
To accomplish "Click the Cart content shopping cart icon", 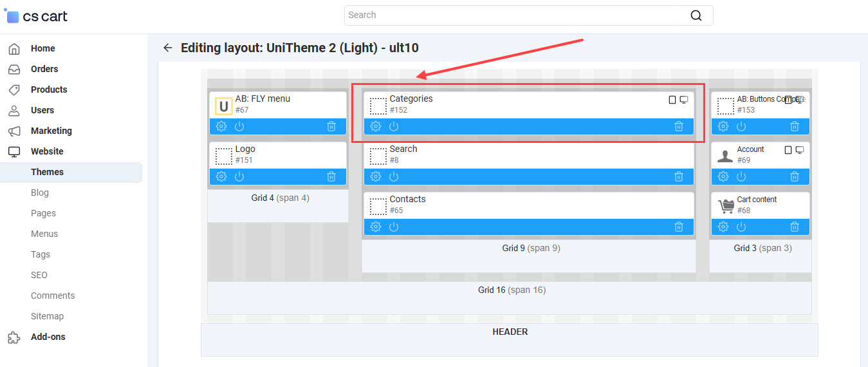I will [x=726, y=206].
